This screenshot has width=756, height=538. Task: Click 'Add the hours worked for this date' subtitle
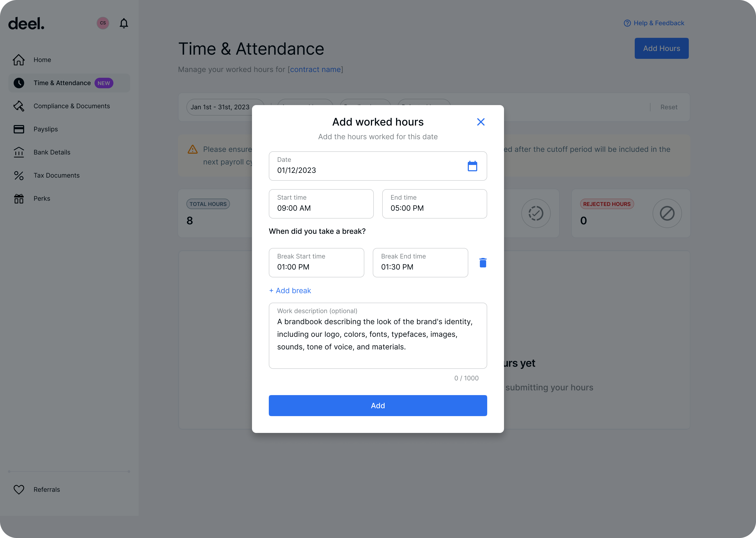coord(378,137)
